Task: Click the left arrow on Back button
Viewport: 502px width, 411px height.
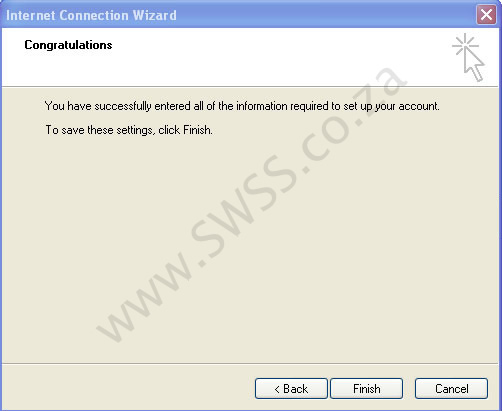Action: point(277,389)
